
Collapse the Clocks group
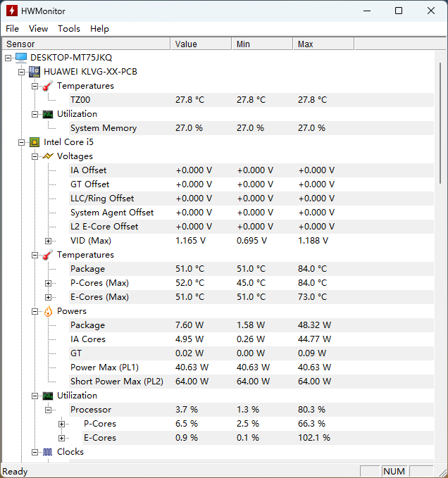tap(35, 452)
